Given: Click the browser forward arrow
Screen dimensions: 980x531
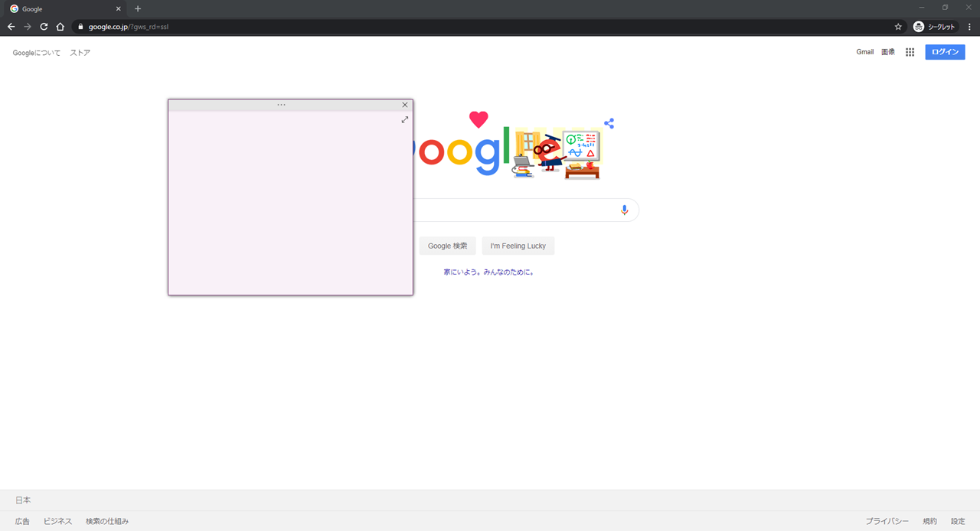Looking at the screenshot, I should click(x=28, y=27).
